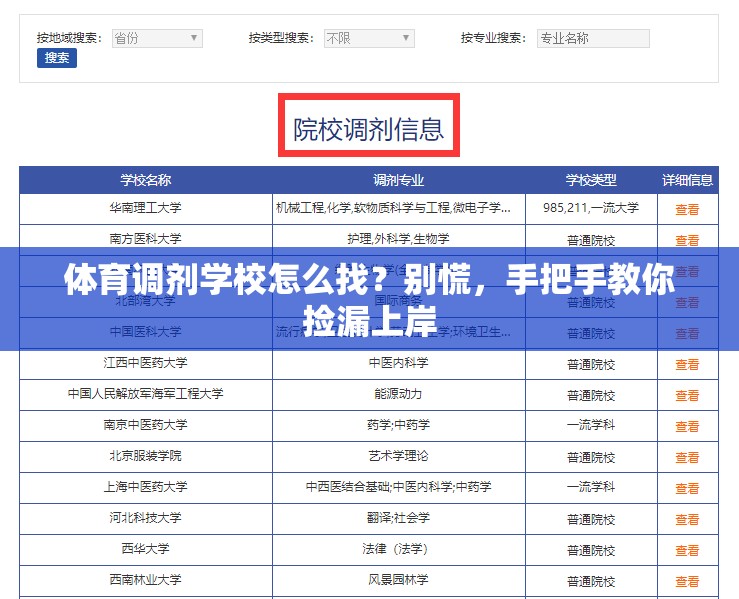Click type cell 985,211,一流大学
Screen dimensions: 739x599
tap(591, 208)
